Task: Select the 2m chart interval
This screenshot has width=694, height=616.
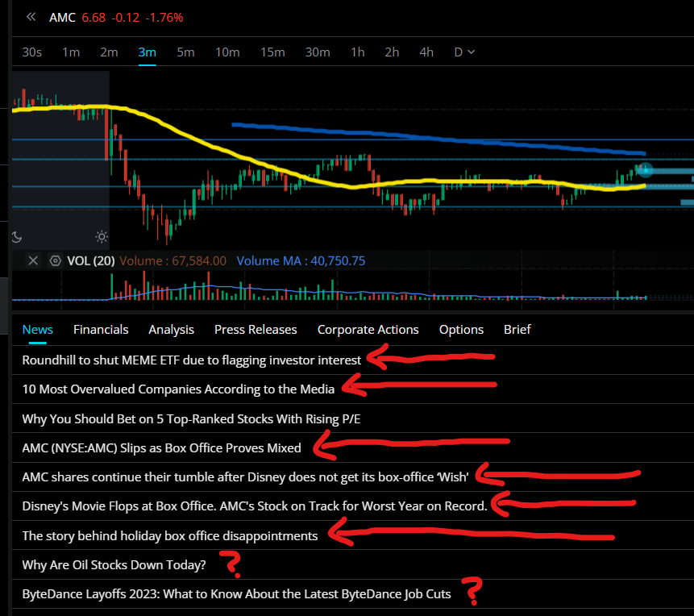Action: tap(109, 52)
